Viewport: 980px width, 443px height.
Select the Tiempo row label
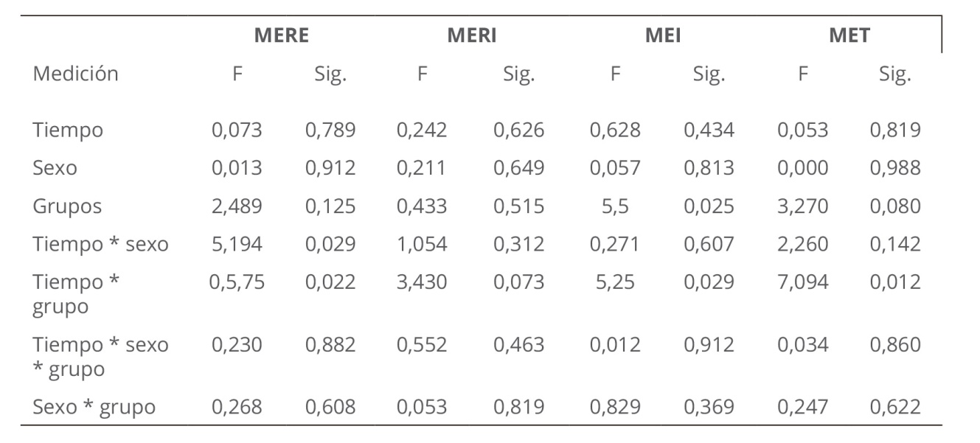point(68,130)
